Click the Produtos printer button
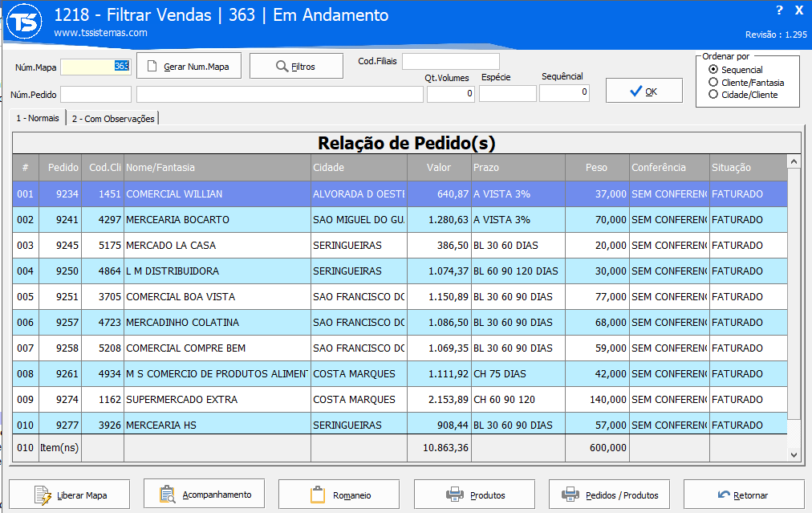 point(476,495)
